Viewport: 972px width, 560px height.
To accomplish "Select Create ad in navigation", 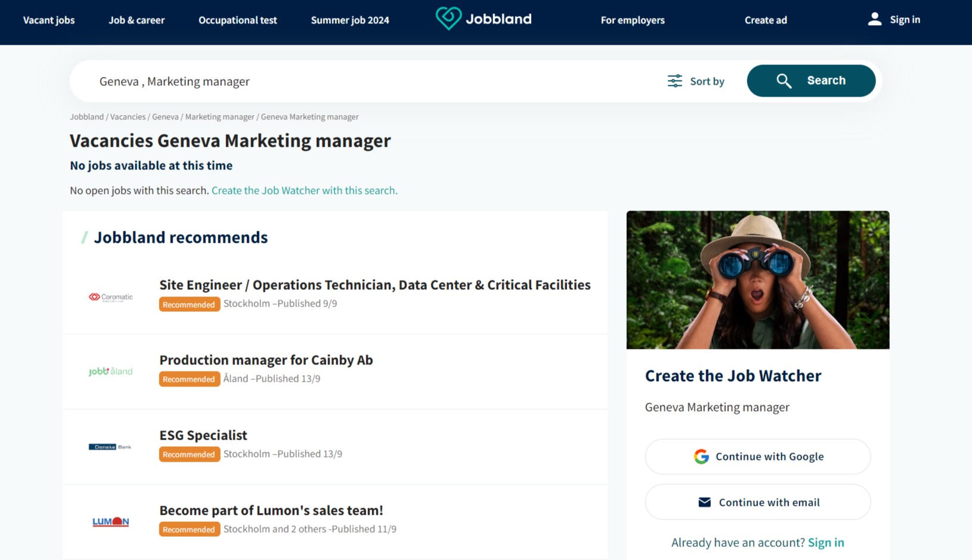I will click(766, 20).
